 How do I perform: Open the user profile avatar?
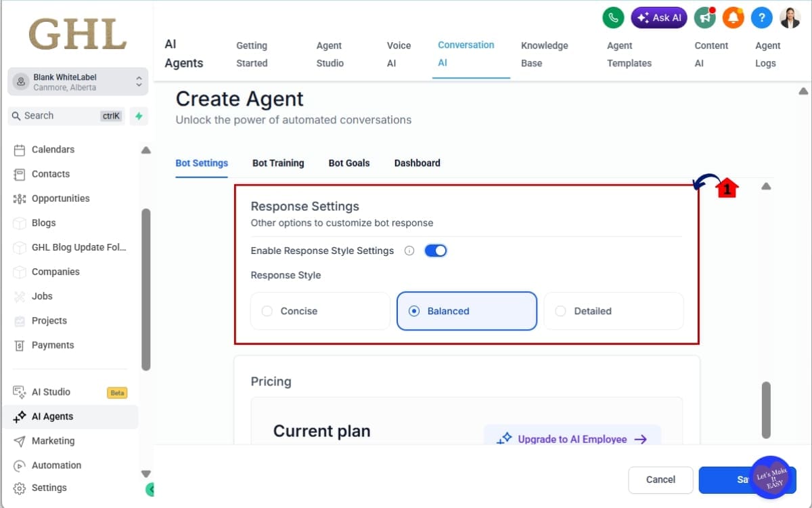click(790, 18)
